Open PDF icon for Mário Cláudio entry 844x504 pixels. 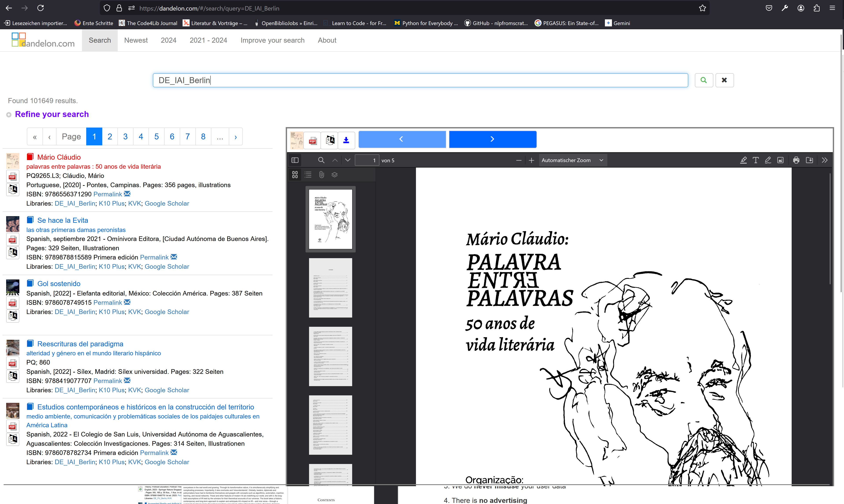point(13,177)
